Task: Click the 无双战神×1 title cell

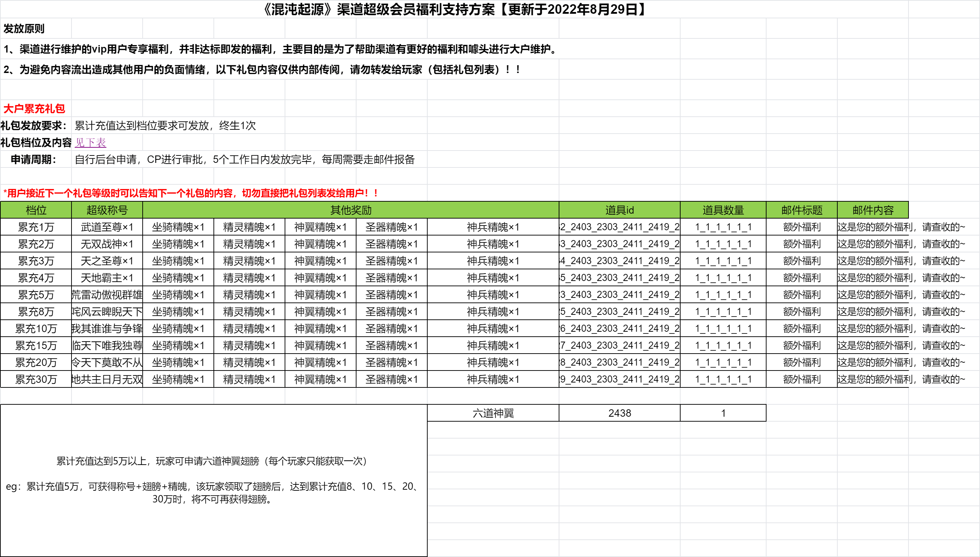Action: point(107,244)
